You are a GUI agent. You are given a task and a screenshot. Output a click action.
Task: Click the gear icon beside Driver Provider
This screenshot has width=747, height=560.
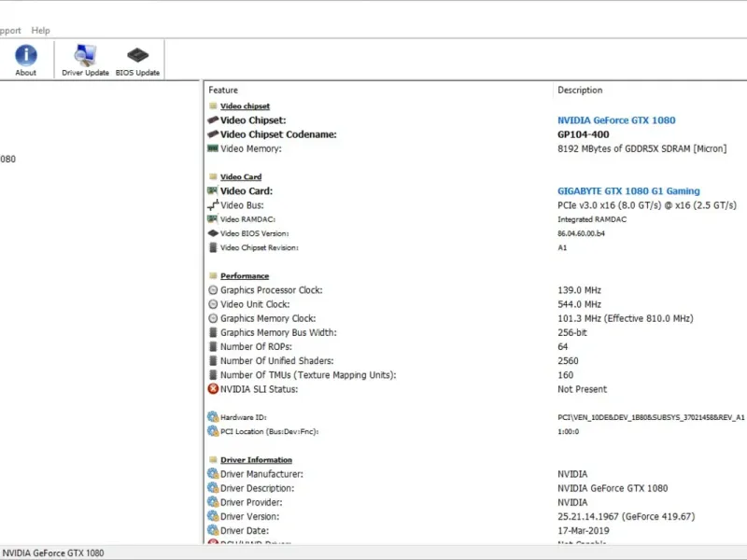tap(213, 502)
